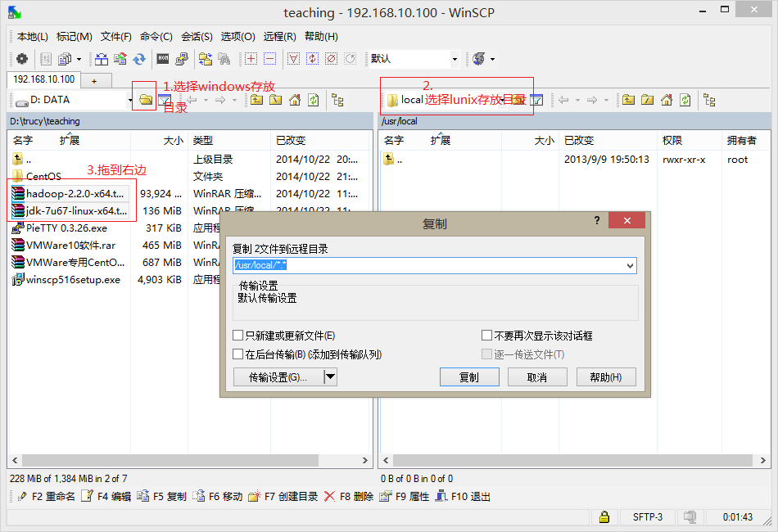Click the local panel home directory icon

click(295, 100)
